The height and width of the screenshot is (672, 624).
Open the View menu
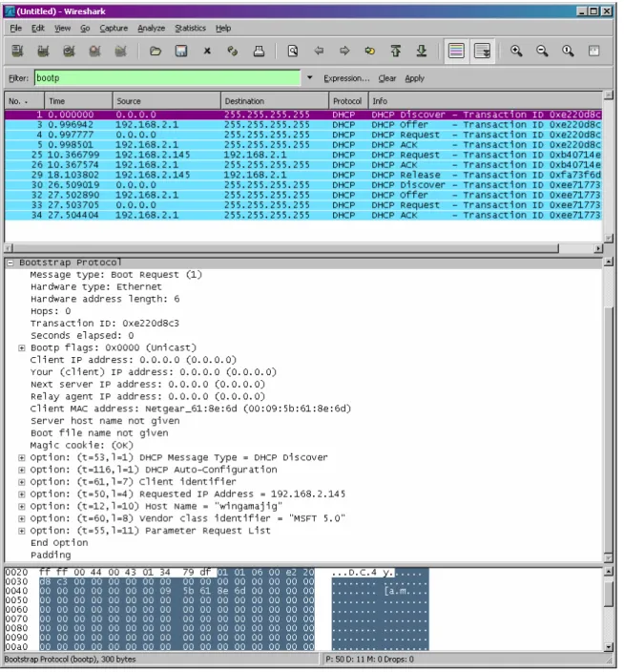coord(63,29)
